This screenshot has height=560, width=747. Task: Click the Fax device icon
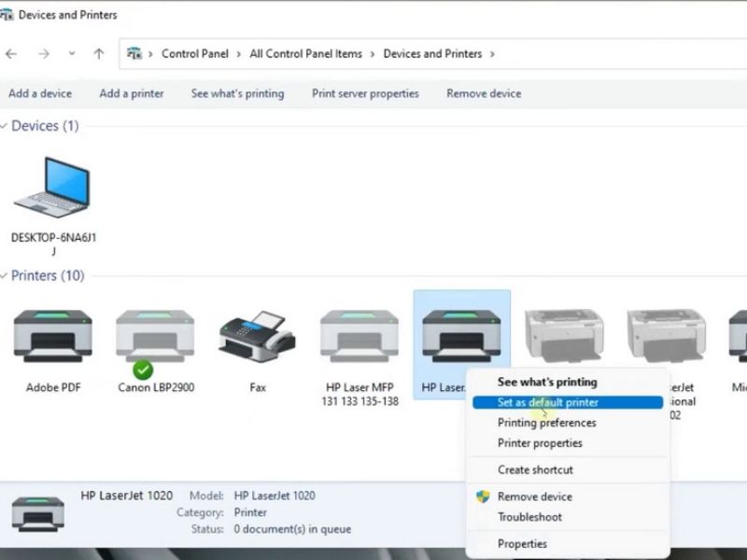[257, 337]
